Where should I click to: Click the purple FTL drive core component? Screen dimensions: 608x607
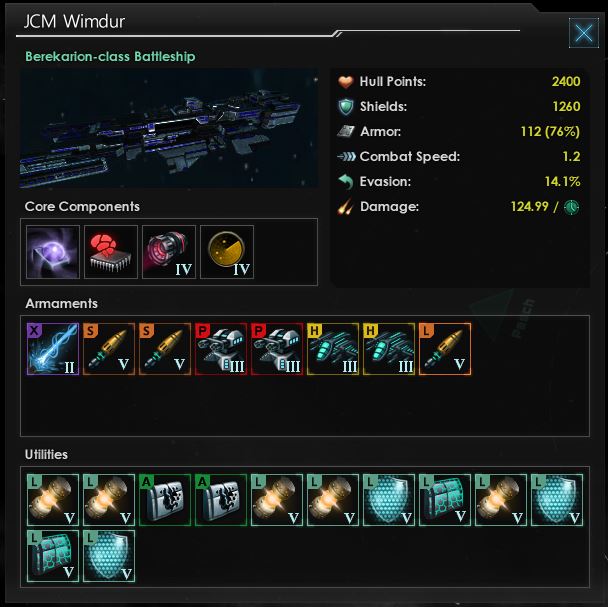click(53, 252)
